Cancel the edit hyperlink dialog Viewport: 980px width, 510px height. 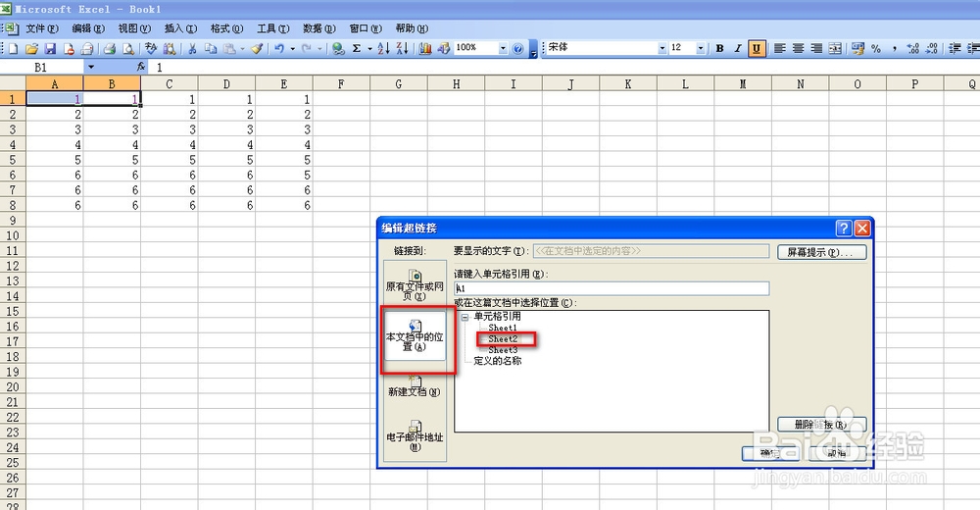point(838,453)
